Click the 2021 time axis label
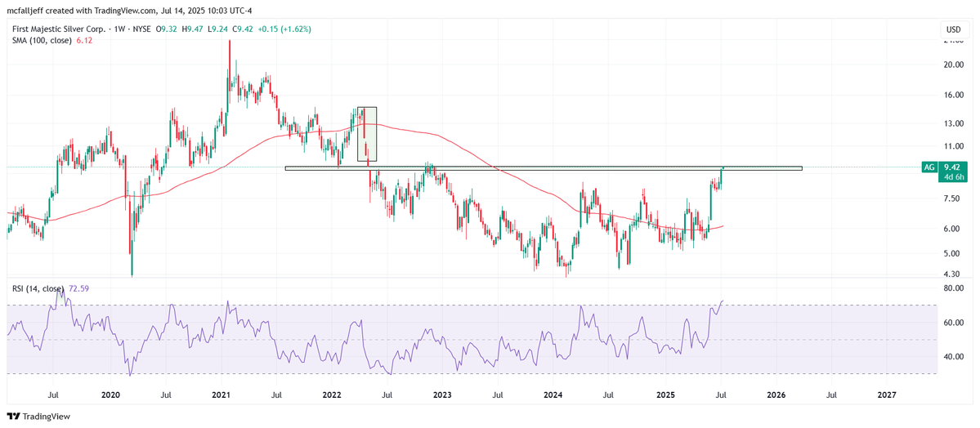980x428 pixels. pyautogui.click(x=222, y=395)
